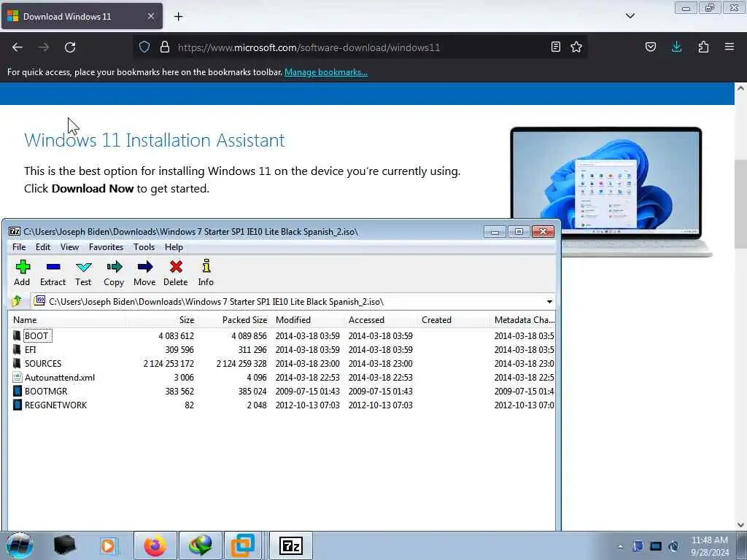Sort by the Accessed column header
The image size is (747, 560).
coord(381,320)
